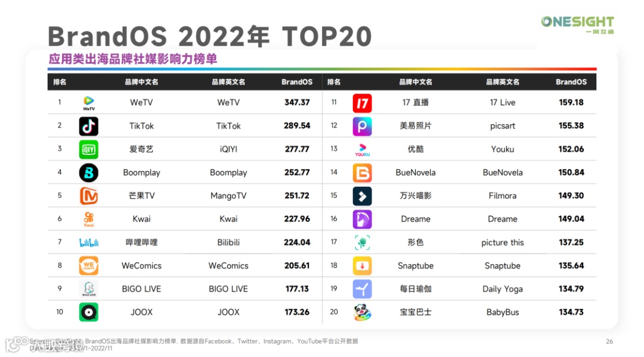Select the score 224.04
This screenshot has height=357, width=644.
coord(297,242)
